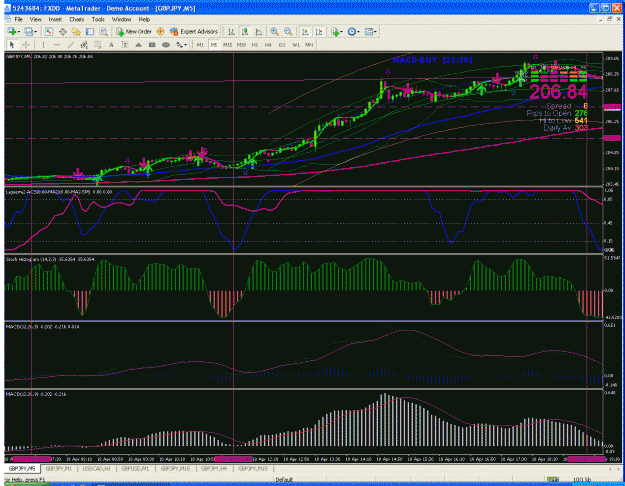Switch chart to Line Chart mode
625x486 pixels.
click(259, 31)
